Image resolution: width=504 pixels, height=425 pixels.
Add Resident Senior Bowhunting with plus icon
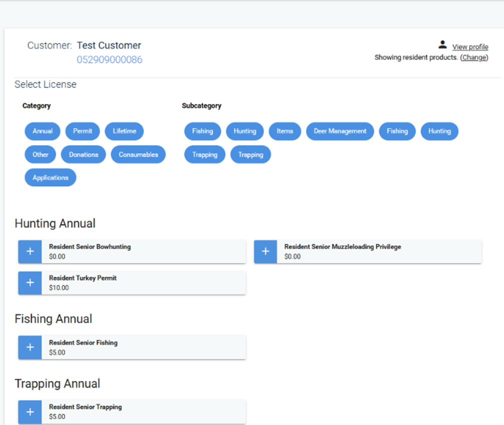(30, 251)
